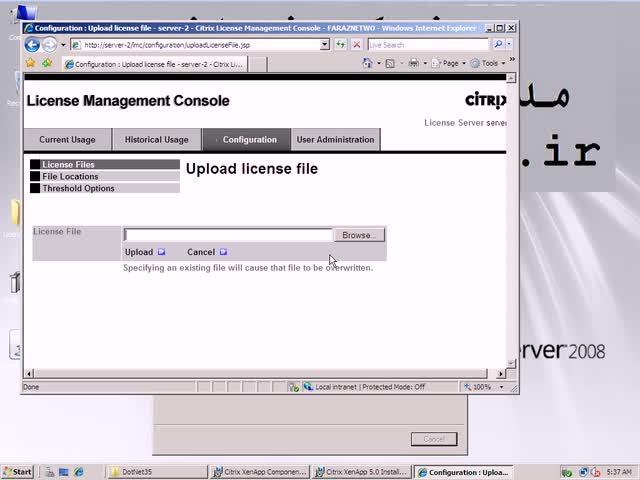Click the Refresh page icon
This screenshot has width=640, height=480.
click(x=340, y=44)
